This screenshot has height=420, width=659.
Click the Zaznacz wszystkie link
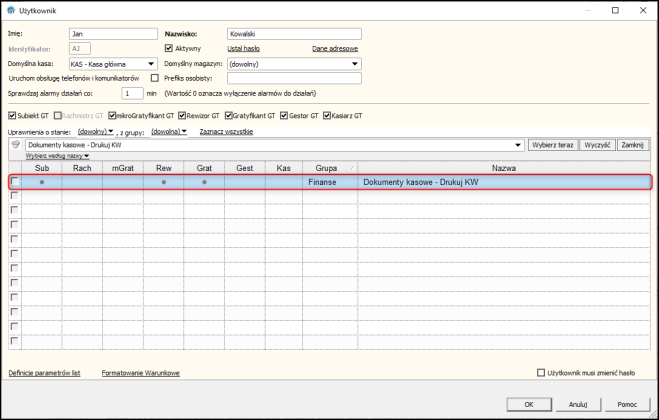click(226, 132)
